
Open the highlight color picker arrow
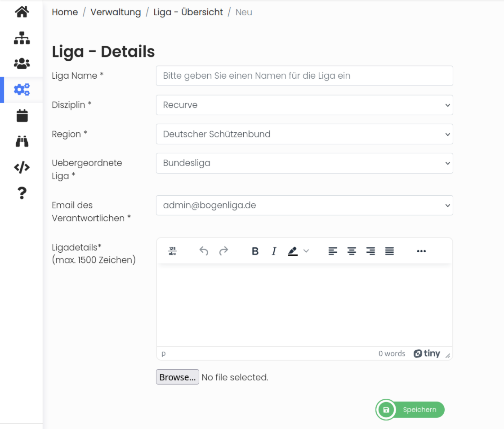(x=306, y=251)
